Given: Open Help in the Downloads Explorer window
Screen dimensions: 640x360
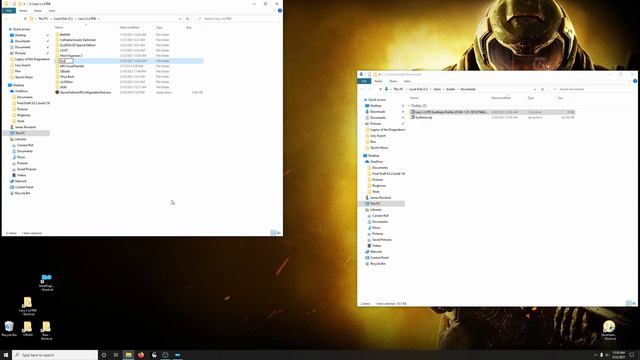Looking at the screenshot, I should pyautogui.click(x=635, y=81).
